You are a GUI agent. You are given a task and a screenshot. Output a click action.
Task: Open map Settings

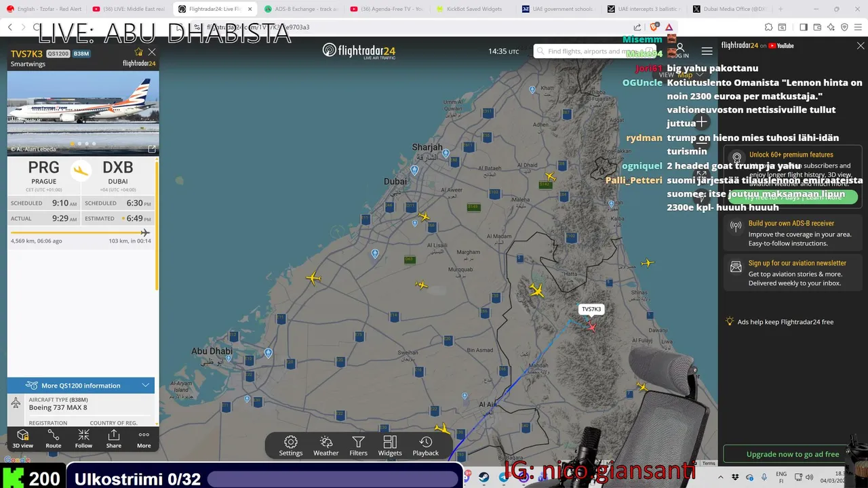[x=291, y=446]
